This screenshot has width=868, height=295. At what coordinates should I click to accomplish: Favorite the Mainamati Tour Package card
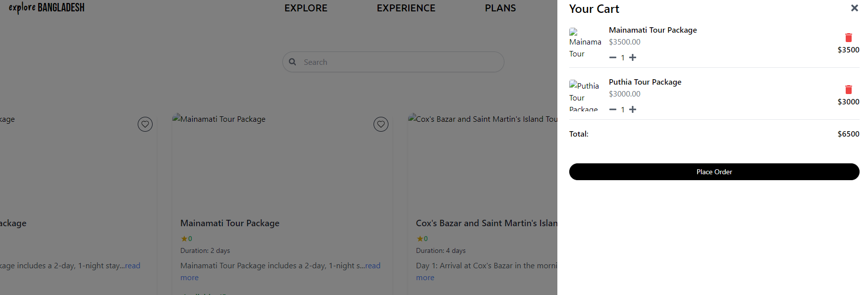click(380, 124)
